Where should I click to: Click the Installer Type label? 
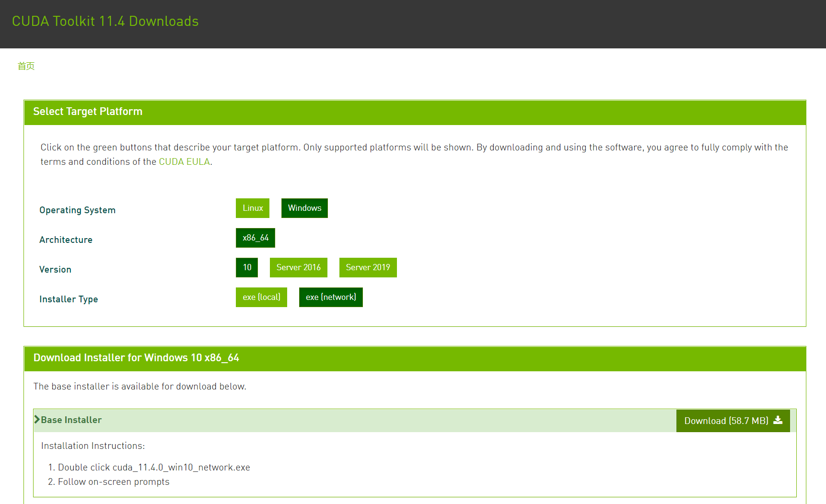tap(69, 299)
